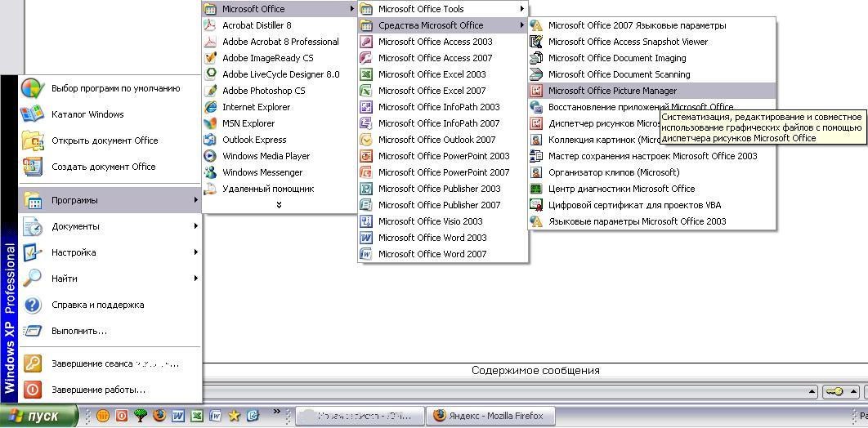Open Мастер сохранения настроек Microsoft Office 2003
The image size is (868, 428).
tap(652, 156)
